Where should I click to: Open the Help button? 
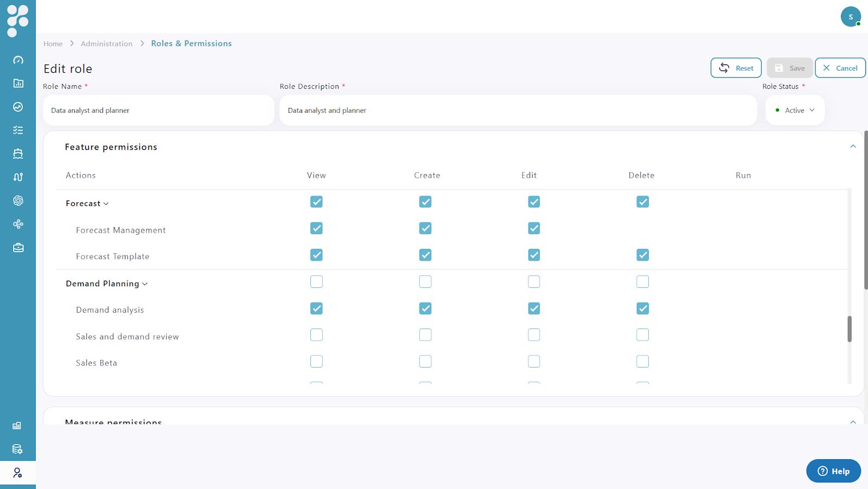(833, 471)
